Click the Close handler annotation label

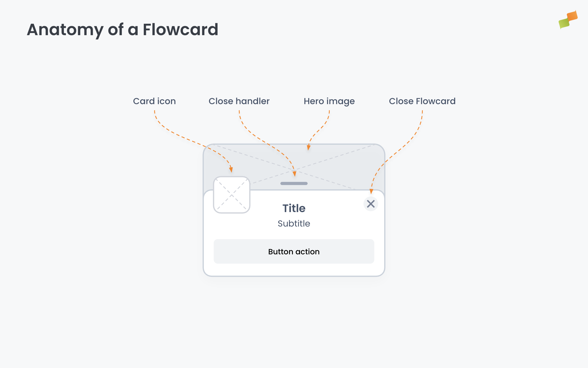239,101
